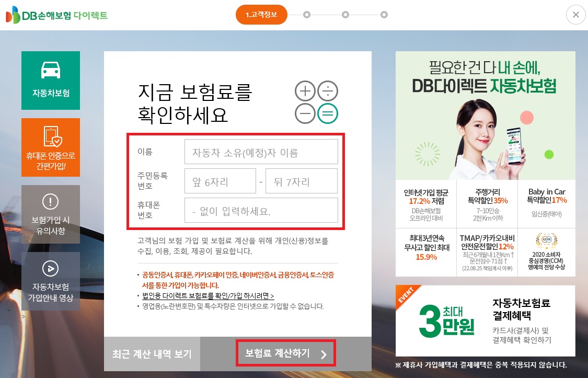This screenshot has width=588, height=378.
Task: Click the green equals calculator icon
Action: coord(328,113)
